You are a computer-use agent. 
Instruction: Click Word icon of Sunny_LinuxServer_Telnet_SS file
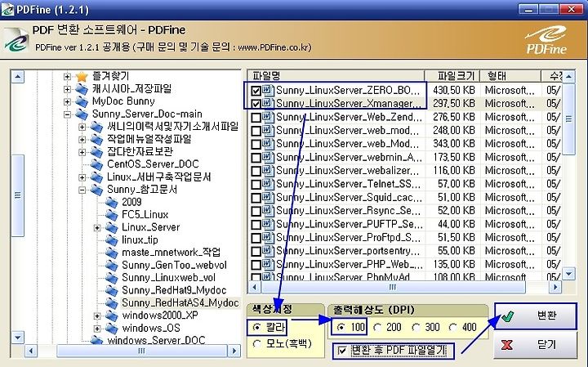click(x=267, y=184)
